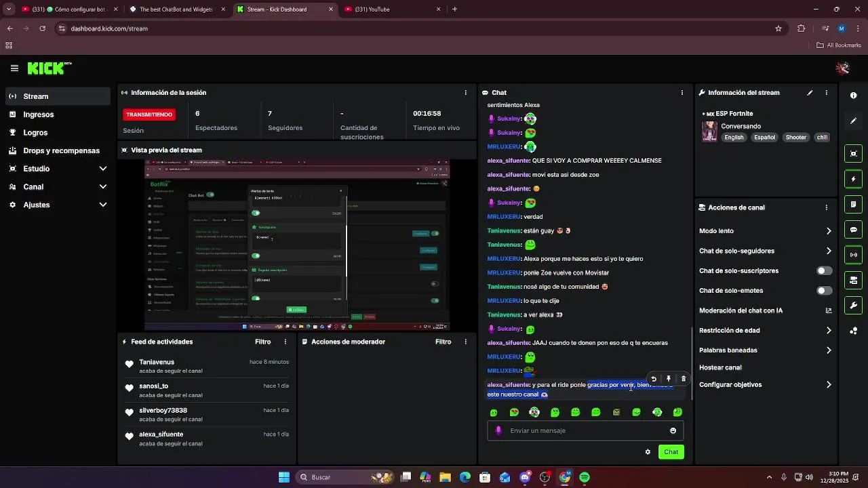Image resolution: width=868 pixels, height=488 pixels.
Task: Open options menu of Acciones de canal
Action: pyautogui.click(x=826, y=207)
